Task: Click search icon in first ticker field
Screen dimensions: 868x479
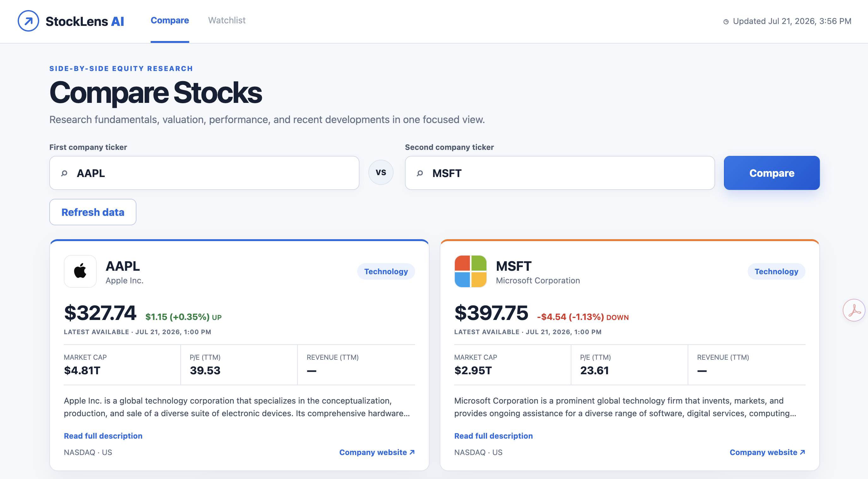Action: coord(64,173)
